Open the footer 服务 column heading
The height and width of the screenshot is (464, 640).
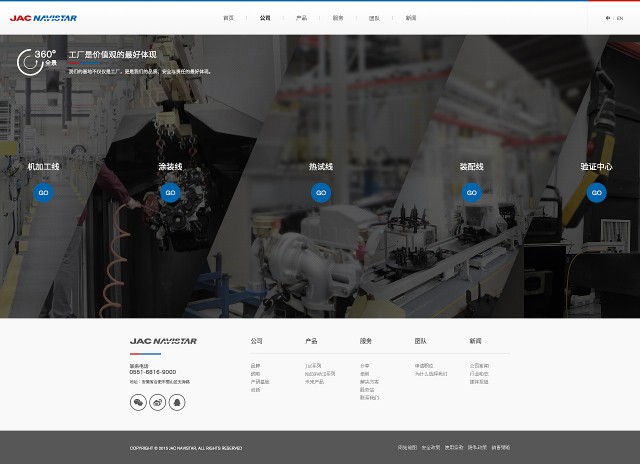[x=366, y=341]
